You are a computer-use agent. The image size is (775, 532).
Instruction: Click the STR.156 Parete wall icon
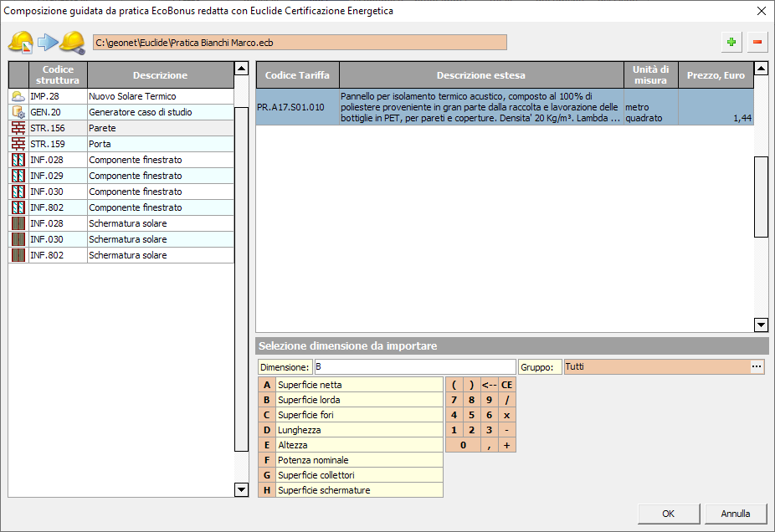[18, 128]
